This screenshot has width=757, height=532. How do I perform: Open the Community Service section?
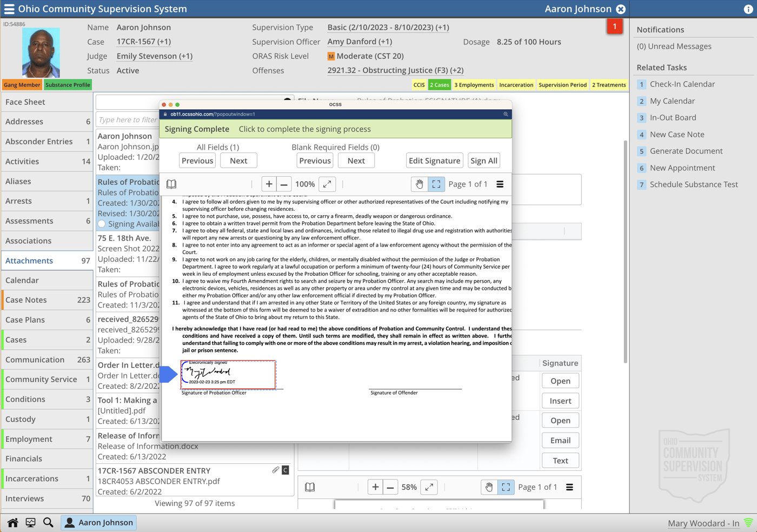coord(47,380)
